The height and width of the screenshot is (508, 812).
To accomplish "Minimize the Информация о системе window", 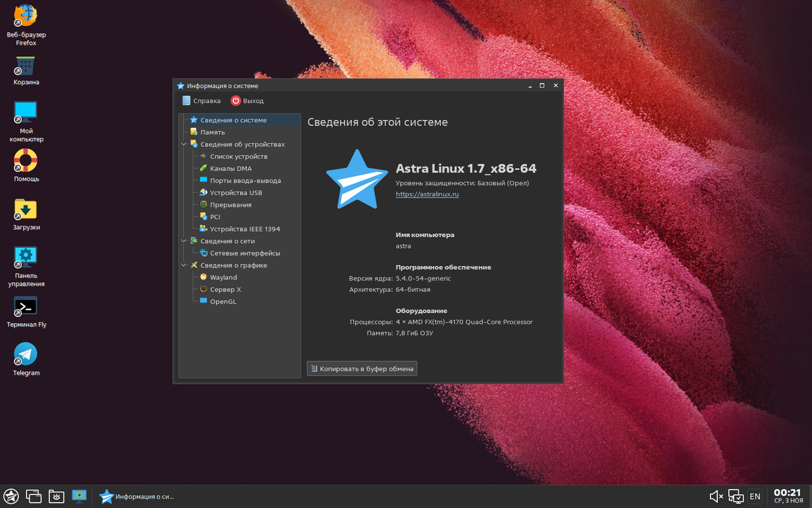I will point(529,86).
